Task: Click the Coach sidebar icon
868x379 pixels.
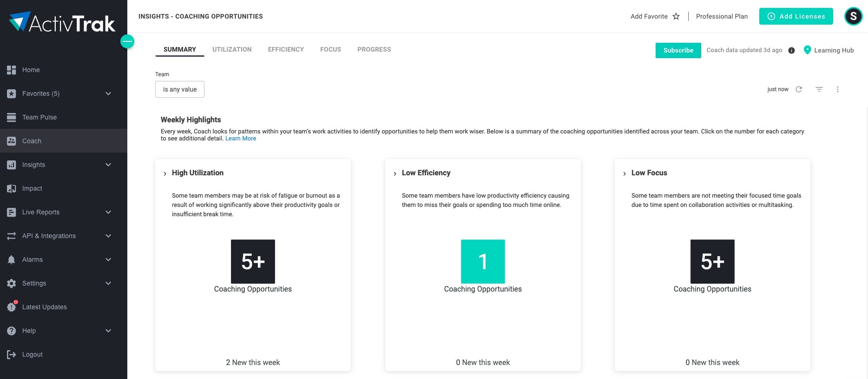Action: 12,141
